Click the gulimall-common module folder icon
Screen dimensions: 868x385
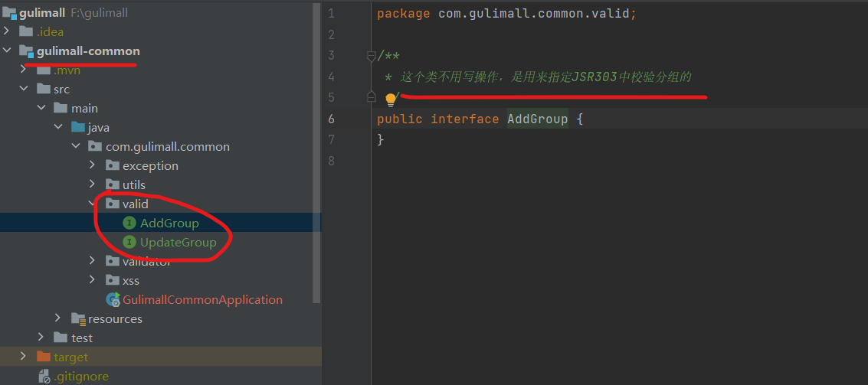pos(26,51)
